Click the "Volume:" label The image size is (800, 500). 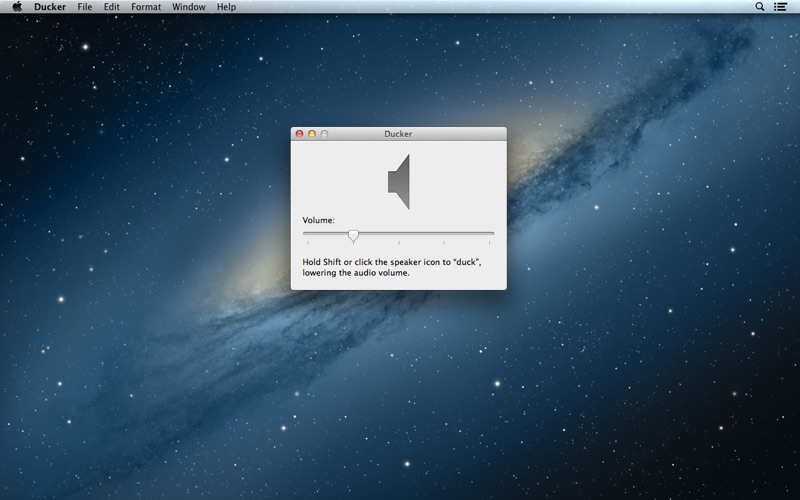tap(318, 220)
